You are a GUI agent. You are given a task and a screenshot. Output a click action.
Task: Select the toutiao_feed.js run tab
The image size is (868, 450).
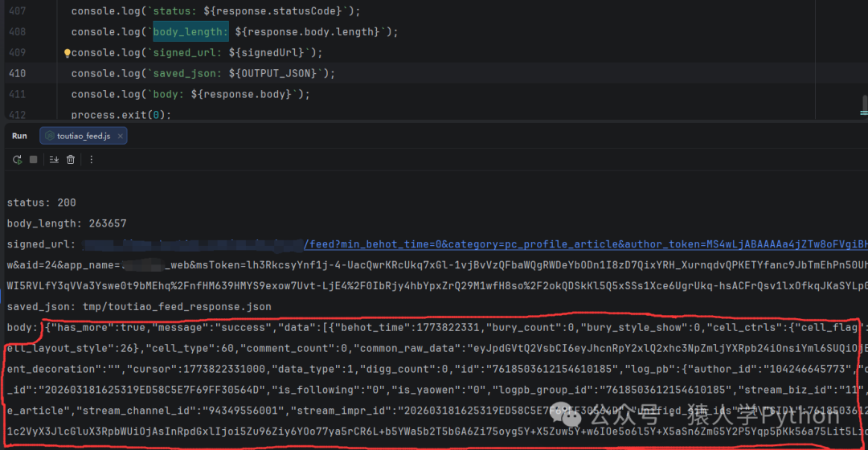[x=83, y=136]
